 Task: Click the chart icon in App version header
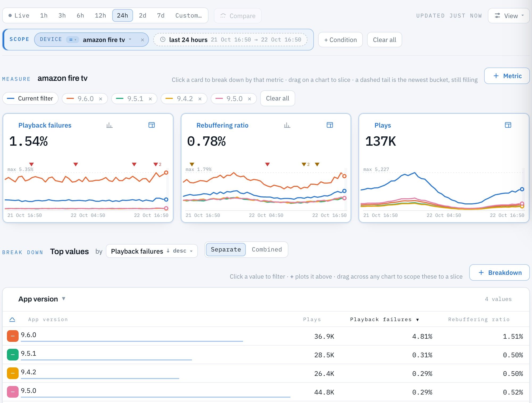(x=12, y=320)
